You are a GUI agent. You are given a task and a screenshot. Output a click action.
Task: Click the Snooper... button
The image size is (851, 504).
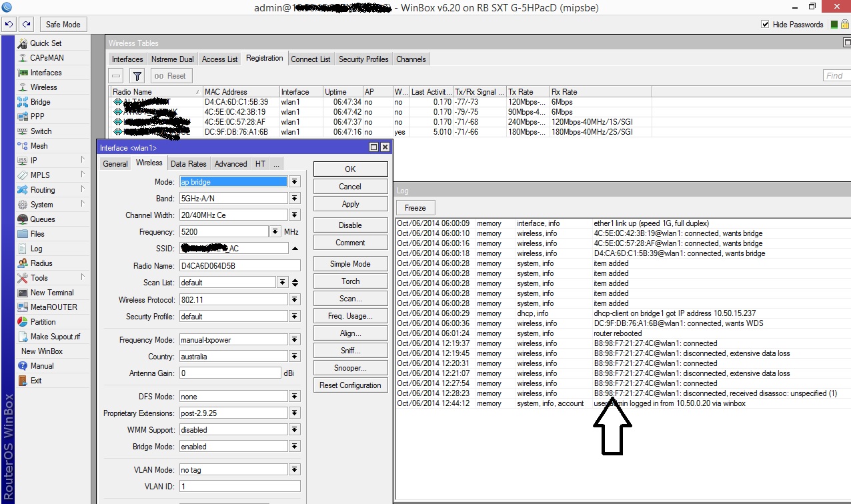[350, 368]
